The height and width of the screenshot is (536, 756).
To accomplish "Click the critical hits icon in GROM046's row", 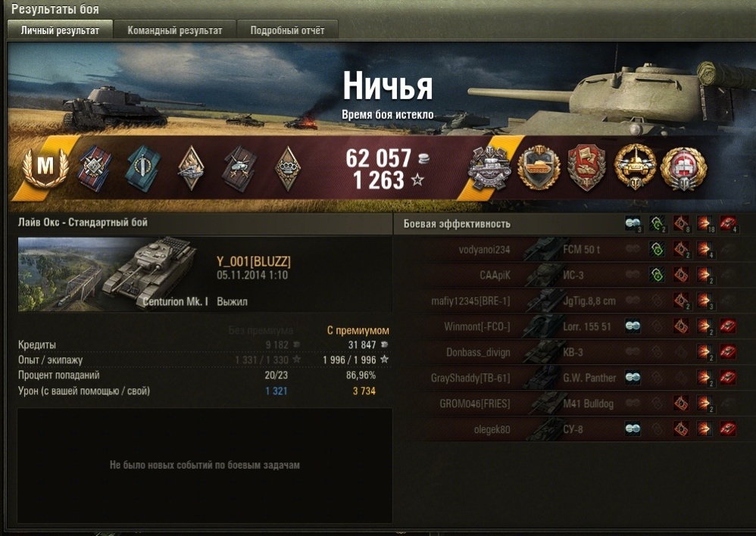I will (681, 404).
